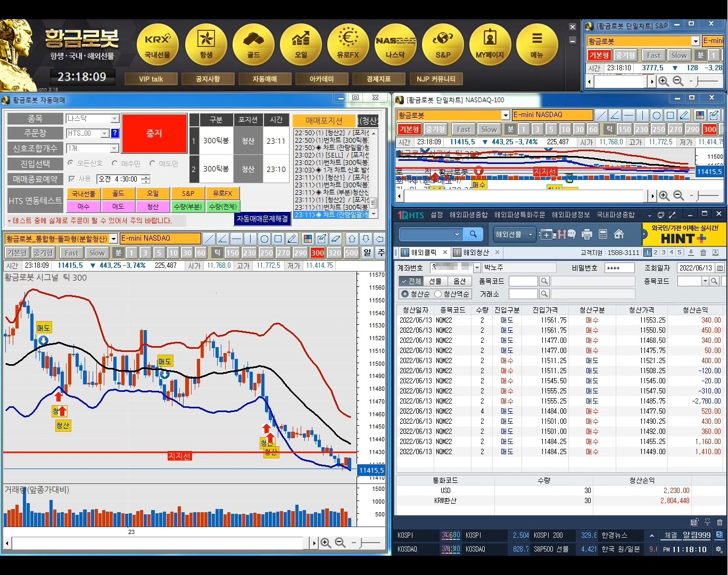Select angle line tool in main chart toolbar
This screenshot has height=575, width=728.
223,239
